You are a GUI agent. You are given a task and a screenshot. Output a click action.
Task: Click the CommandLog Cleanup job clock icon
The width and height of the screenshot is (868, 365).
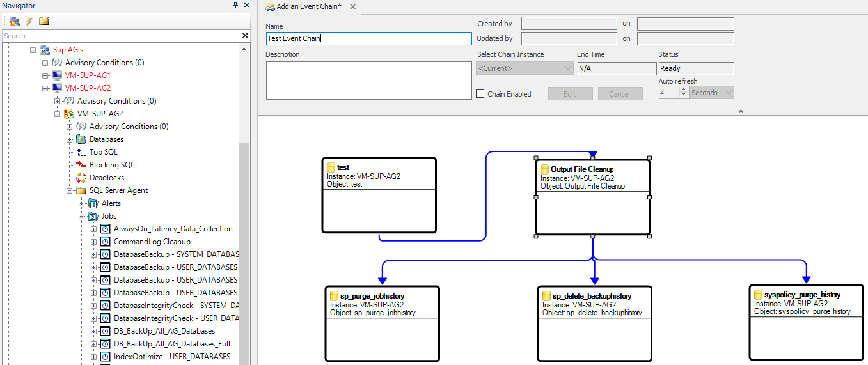click(106, 242)
